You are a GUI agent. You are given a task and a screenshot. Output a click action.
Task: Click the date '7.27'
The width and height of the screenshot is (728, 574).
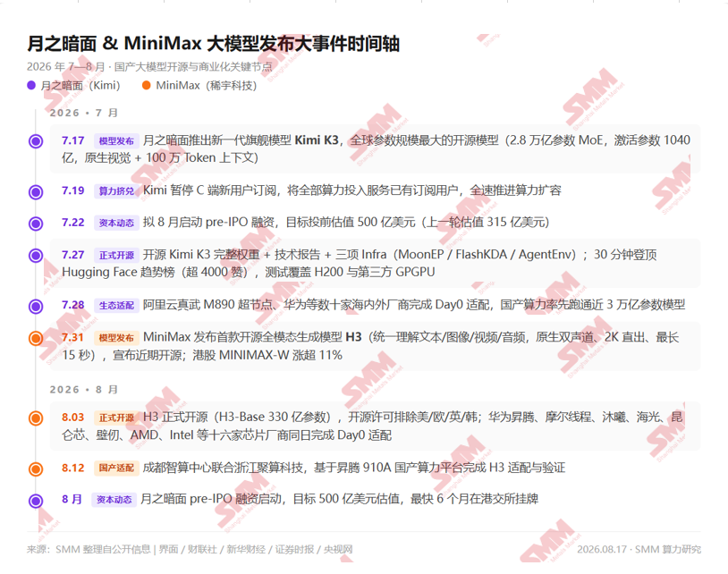(x=73, y=255)
